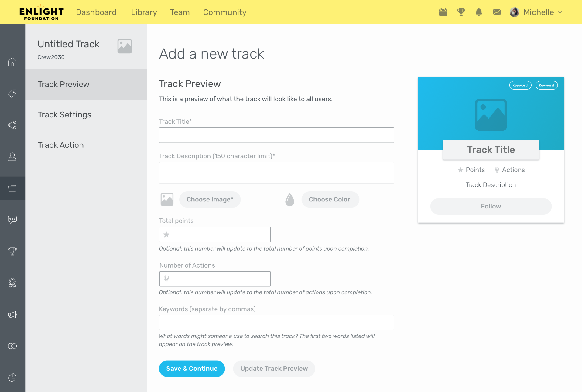
Task: Go to home icon in sidebar
Action: (x=12, y=62)
